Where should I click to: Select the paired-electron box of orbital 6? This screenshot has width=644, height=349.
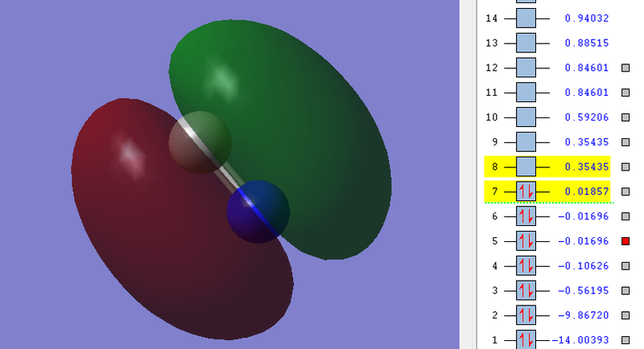pos(526,216)
